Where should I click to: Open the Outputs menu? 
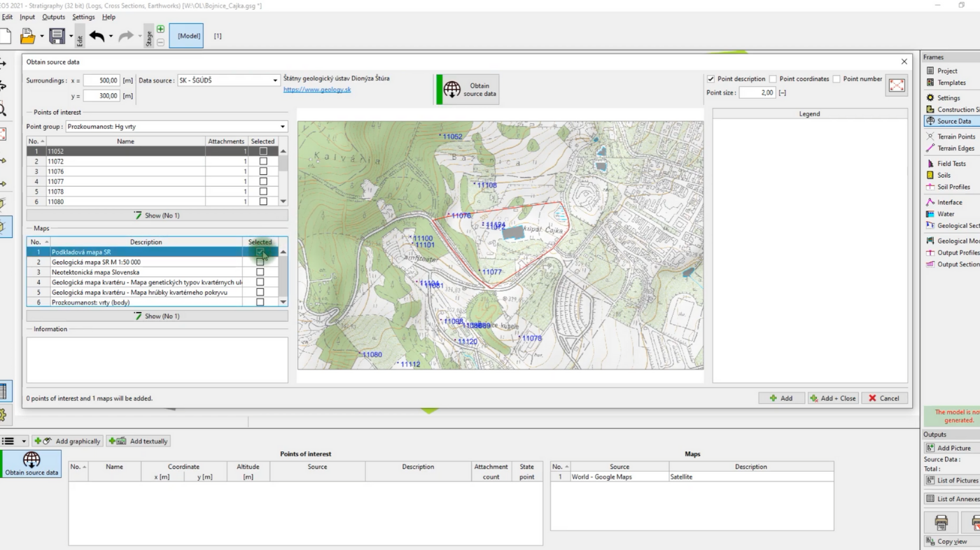pos(53,17)
